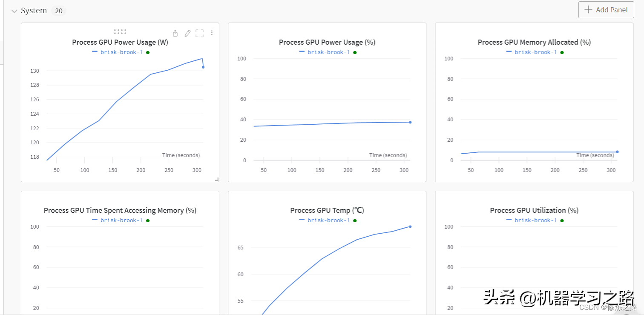Screen dimensions: 644x315
Task: Click resize corner handle of Power Usage (W) panel
Action: (x=217, y=180)
